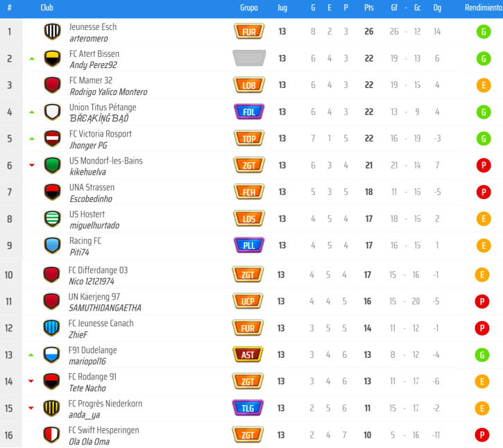Click orange E form indicator for Racing FC
Screen dimensions: 503x448
483,245
